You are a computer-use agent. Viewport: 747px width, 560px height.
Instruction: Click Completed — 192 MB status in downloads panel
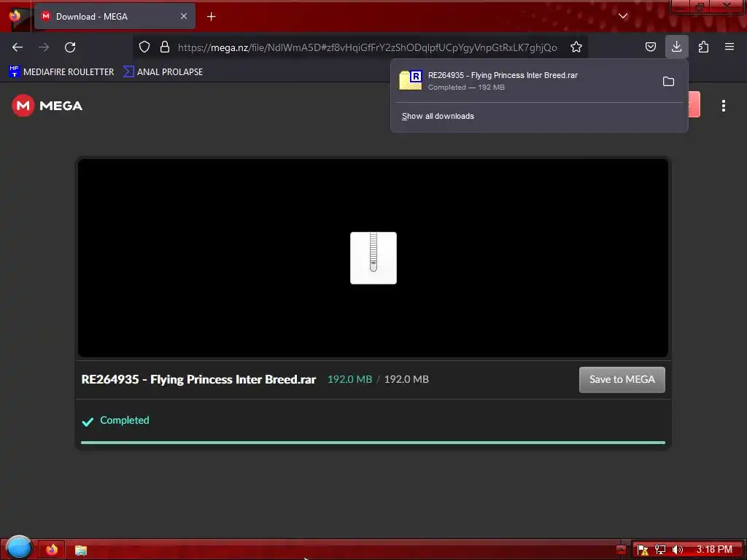(x=466, y=87)
